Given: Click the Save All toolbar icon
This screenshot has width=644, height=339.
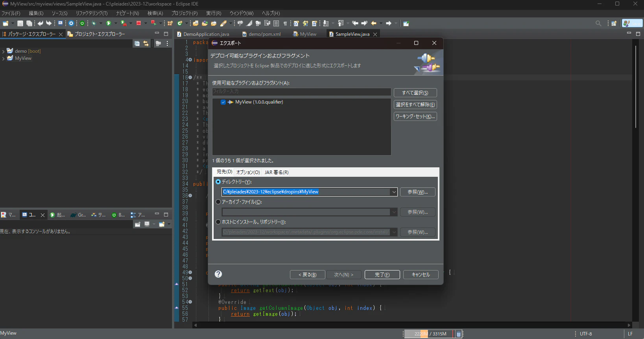Looking at the screenshot, I should coord(29,24).
